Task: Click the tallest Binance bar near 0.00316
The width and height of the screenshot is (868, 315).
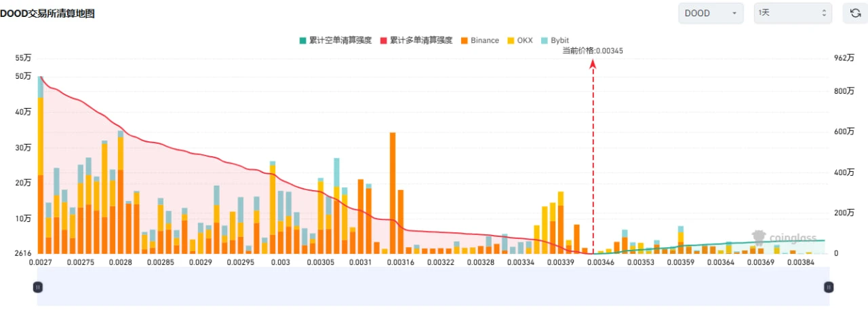Action: (x=393, y=193)
